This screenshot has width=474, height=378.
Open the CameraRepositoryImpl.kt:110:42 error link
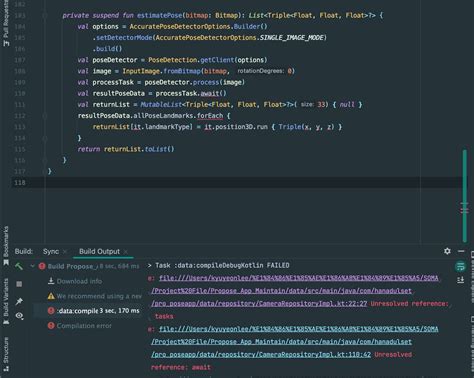261,355
